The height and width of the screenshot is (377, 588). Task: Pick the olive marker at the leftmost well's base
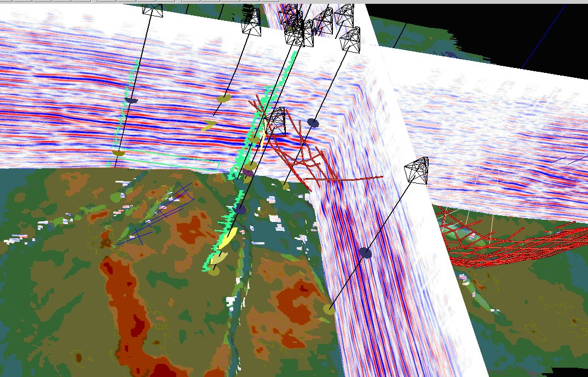118,153
